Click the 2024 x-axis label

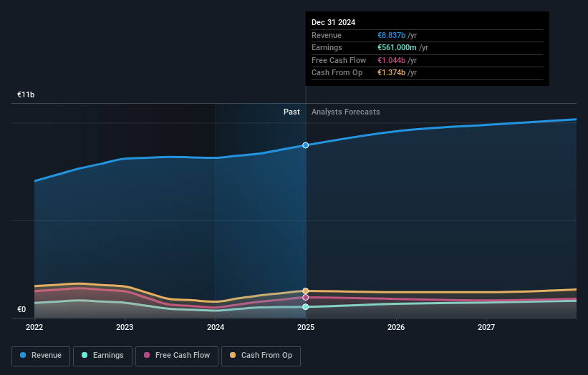[216, 328]
